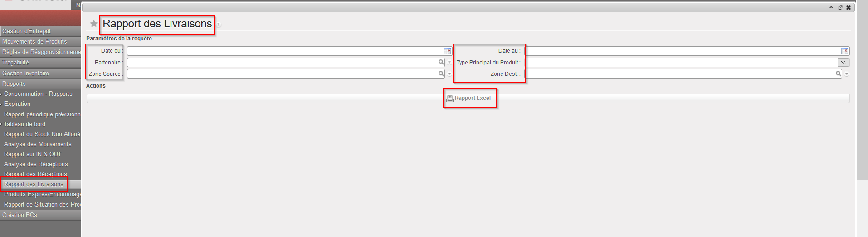This screenshot has width=868, height=237.
Task: Search locations using the Zone Source magnifier
Action: point(441,74)
